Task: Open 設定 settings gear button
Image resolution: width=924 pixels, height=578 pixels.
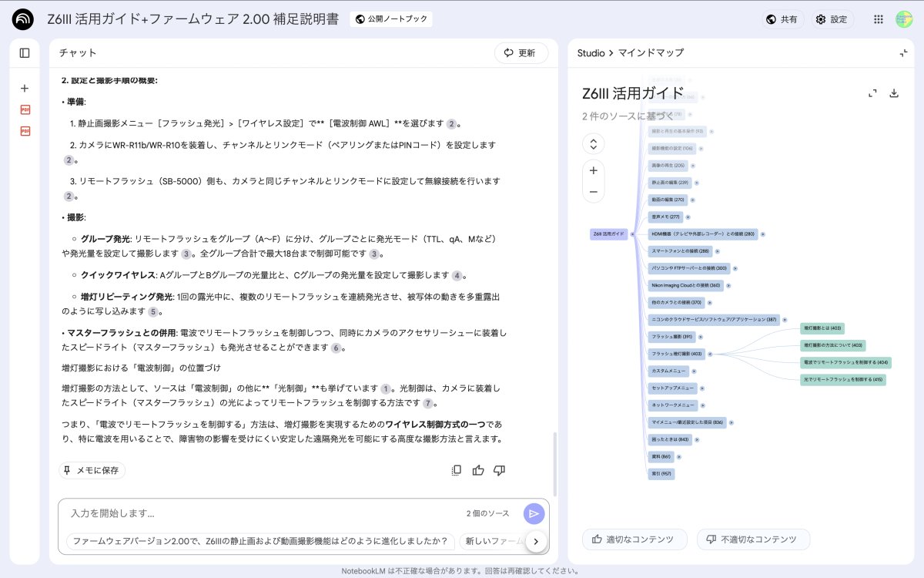Action: [832, 19]
